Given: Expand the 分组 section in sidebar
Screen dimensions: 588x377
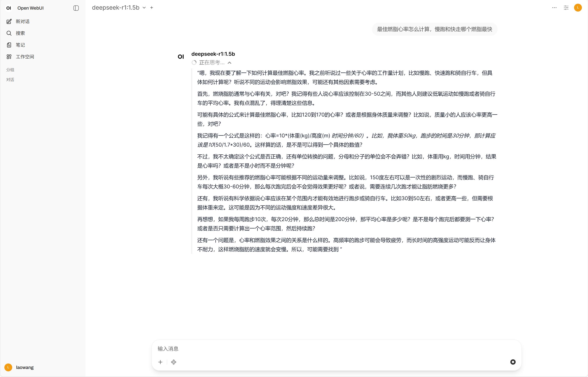Looking at the screenshot, I should pos(10,70).
